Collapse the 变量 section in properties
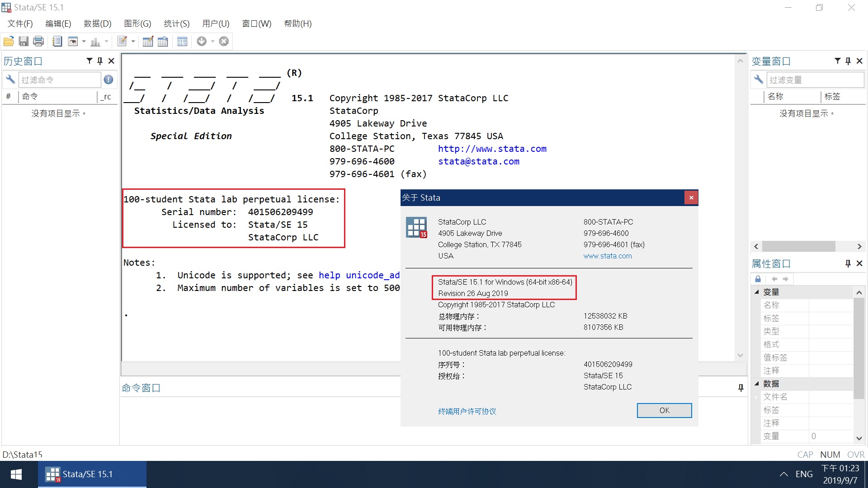868x488 pixels. (x=757, y=292)
